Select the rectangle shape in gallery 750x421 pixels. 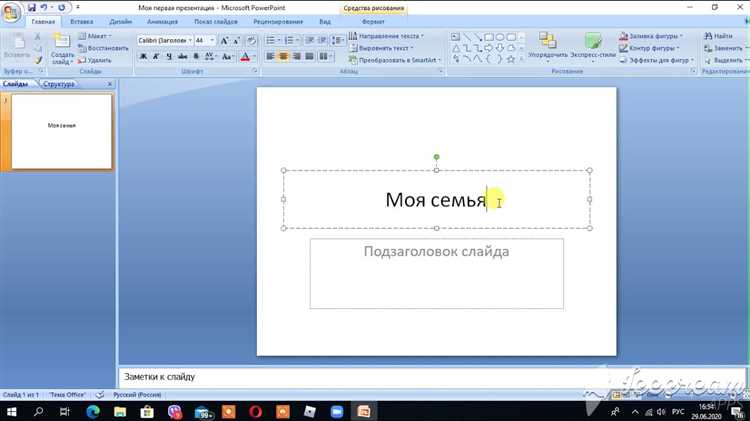(489, 37)
